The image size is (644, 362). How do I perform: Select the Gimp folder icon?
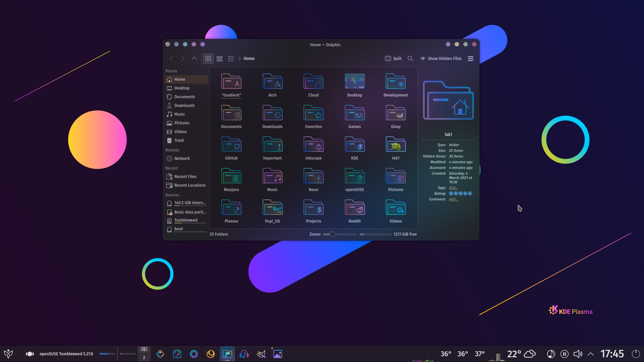(396, 113)
